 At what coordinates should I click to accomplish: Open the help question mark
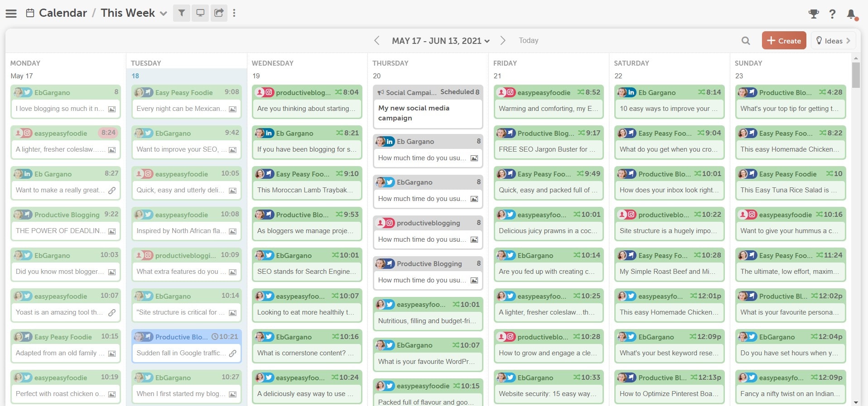pos(832,14)
